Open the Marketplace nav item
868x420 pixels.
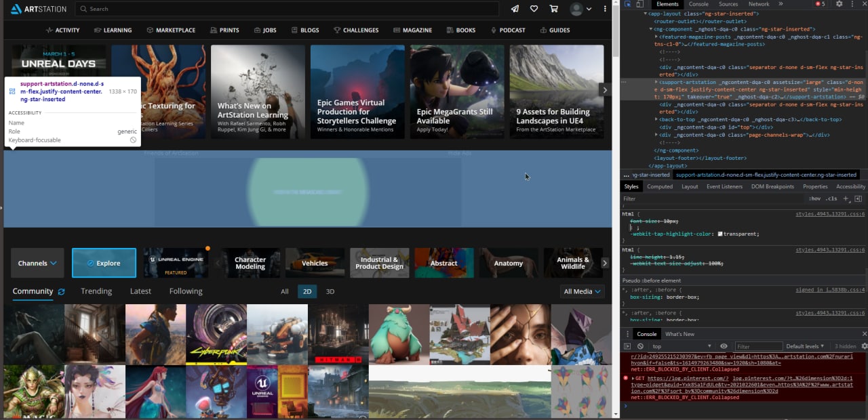(170, 30)
